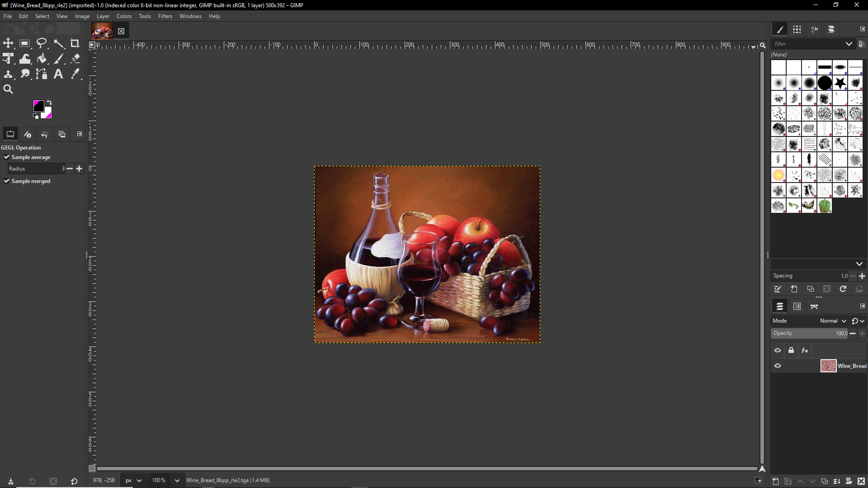
Task: Select the Color Picker eyedropper tool
Action: 75,74
